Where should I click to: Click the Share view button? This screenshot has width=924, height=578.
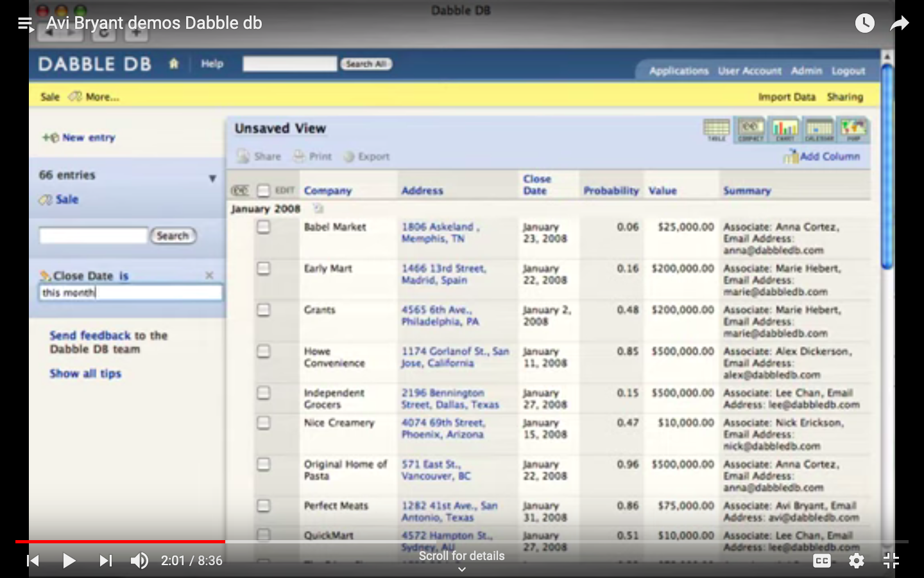pos(259,156)
